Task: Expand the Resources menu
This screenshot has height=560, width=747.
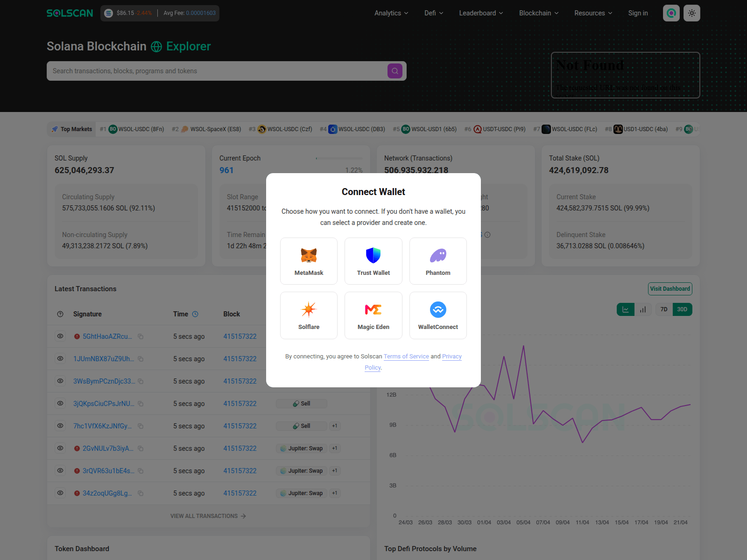Action: point(593,13)
